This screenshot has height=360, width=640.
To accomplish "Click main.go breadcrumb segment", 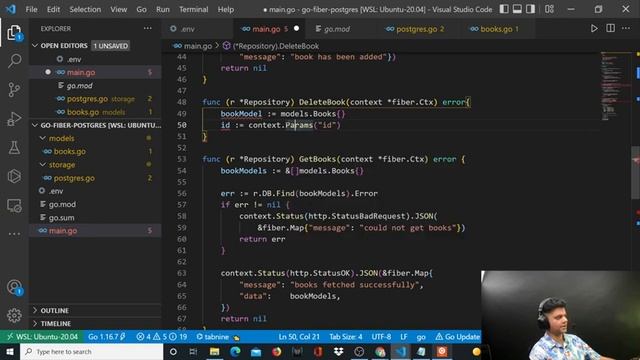I will pyautogui.click(x=193, y=46).
